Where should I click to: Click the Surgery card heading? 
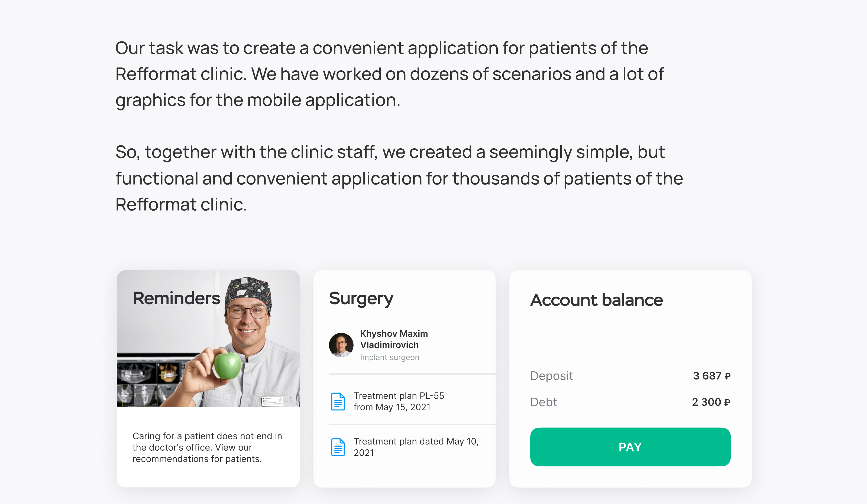coord(361,298)
